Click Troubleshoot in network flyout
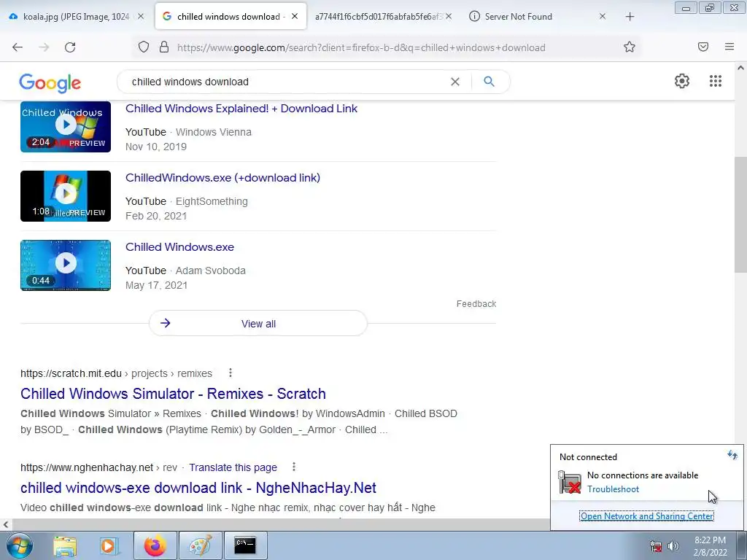The height and width of the screenshot is (560, 747). tap(613, 489)
